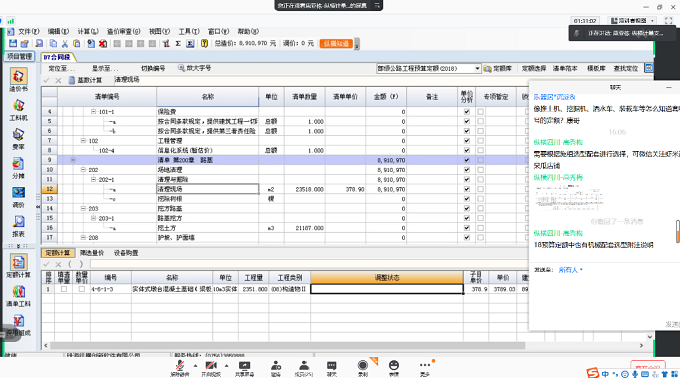Click the record button in meeting bar

click(363, 365)
